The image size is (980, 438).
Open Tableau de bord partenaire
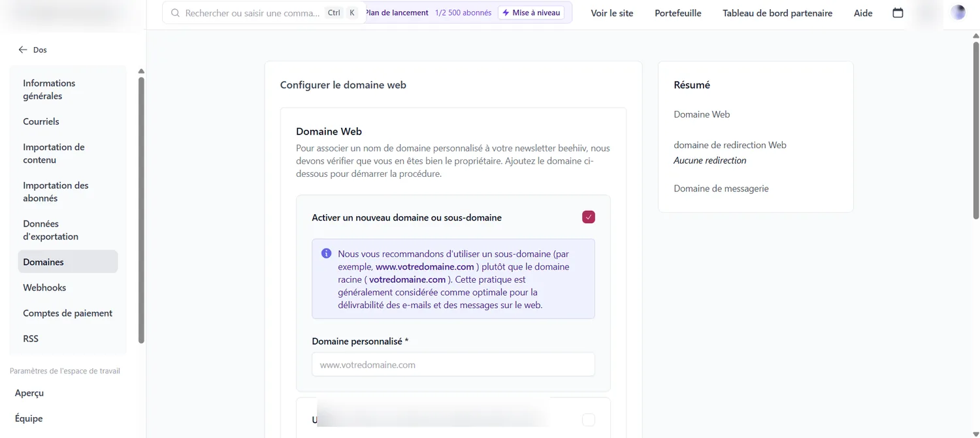coord(777,13)
